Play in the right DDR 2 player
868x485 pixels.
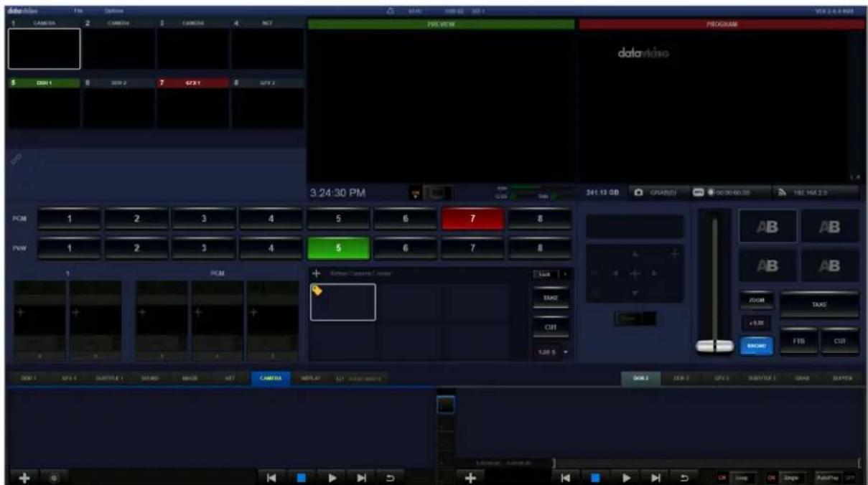pos(625,476)
